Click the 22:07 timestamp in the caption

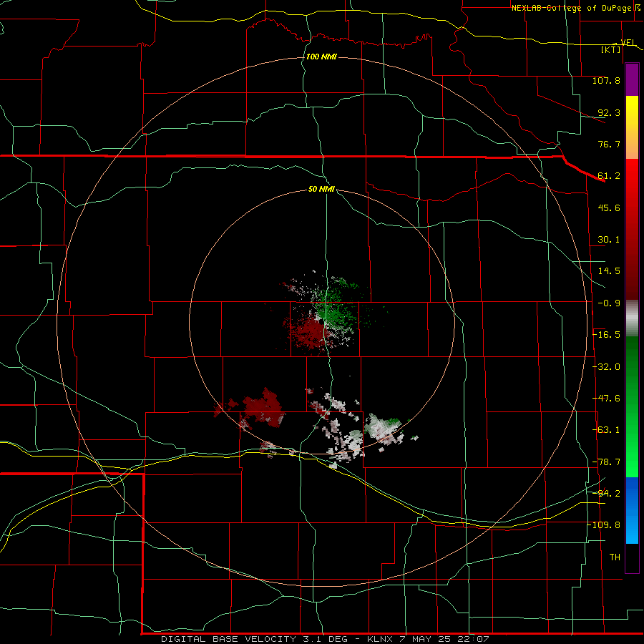coord(474,639)
